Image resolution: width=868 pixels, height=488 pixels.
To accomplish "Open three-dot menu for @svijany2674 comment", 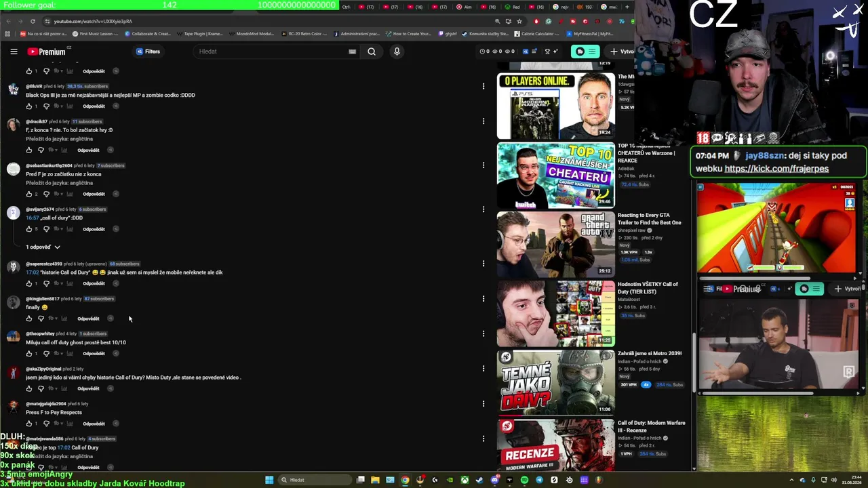I will [484, 209].
